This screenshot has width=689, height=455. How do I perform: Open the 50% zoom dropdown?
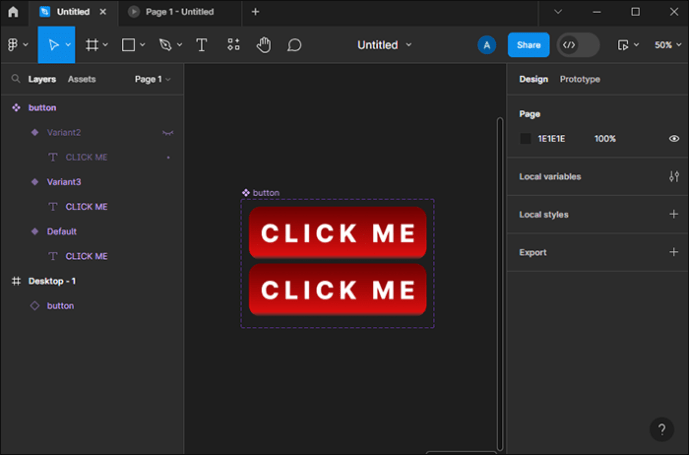pos(668,45)
